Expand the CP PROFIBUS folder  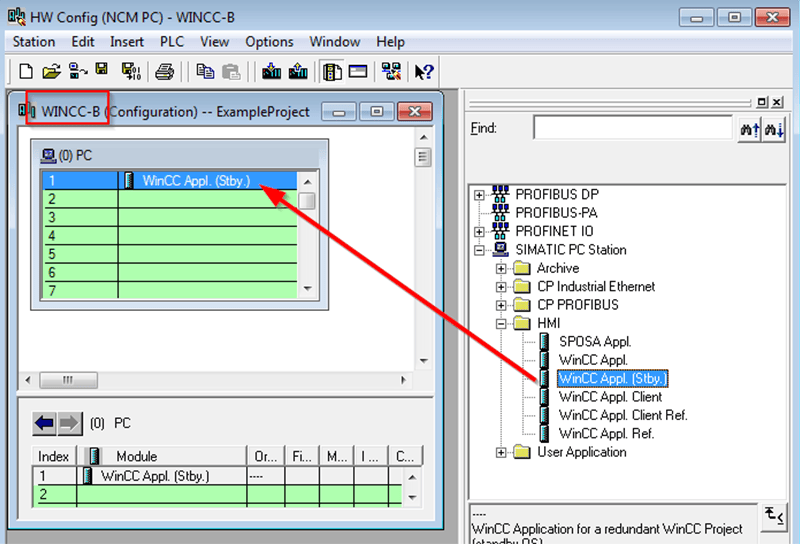pos(501,305)
